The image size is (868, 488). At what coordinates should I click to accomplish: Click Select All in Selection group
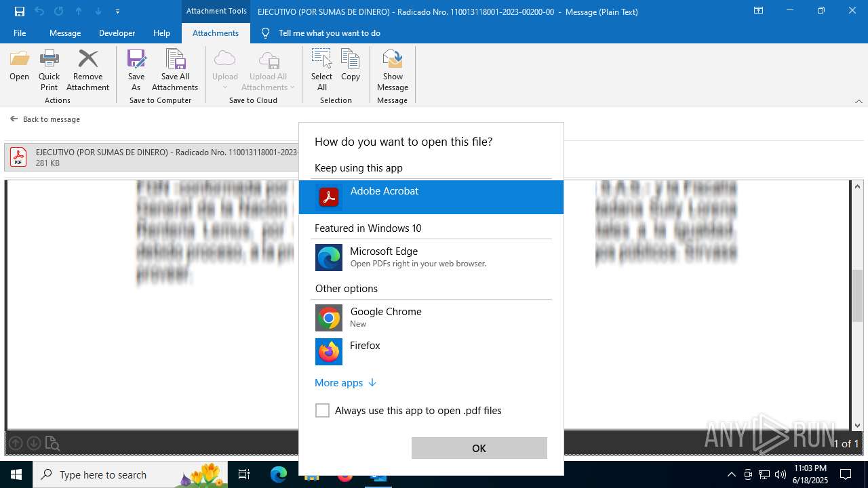pyautogui.click(x=321, y=70)
